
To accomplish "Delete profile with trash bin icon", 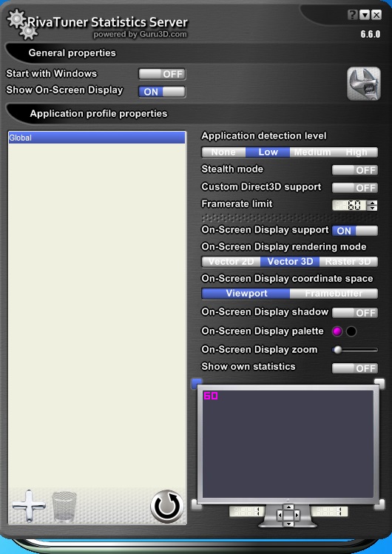I will pos(64,507).
